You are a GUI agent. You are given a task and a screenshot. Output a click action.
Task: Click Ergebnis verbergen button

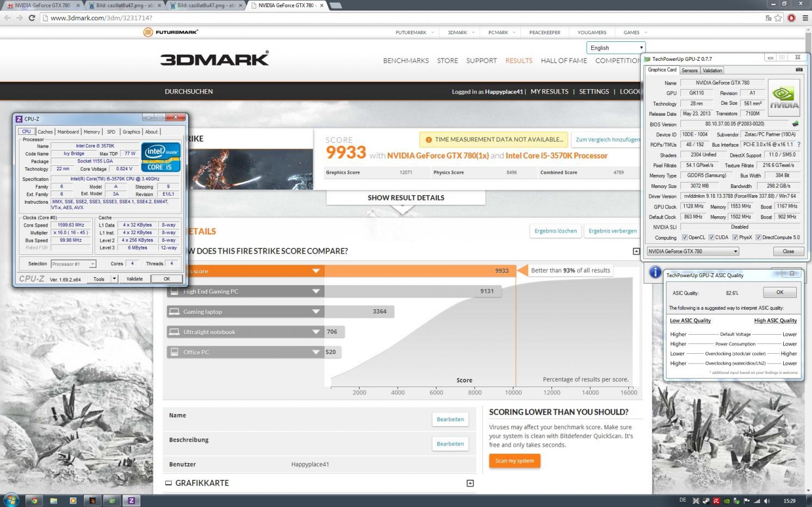[x=612, y=231]
